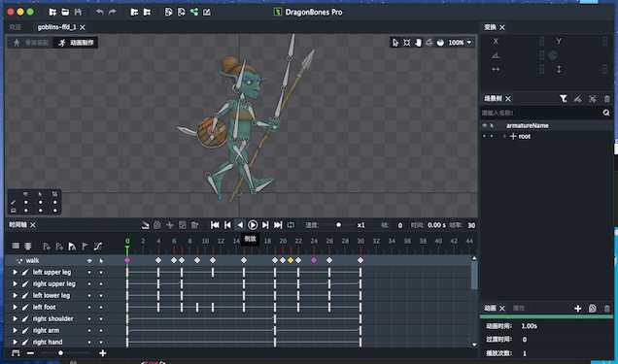Click the reverse play button
The width and height of the screenshot is (618, 364).
240,225
